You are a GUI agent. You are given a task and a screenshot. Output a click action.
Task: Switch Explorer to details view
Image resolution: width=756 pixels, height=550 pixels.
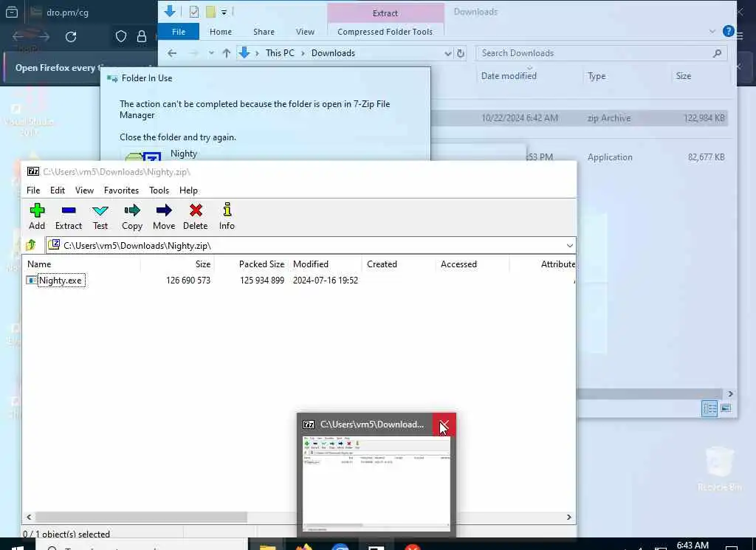tap(709, 409)
